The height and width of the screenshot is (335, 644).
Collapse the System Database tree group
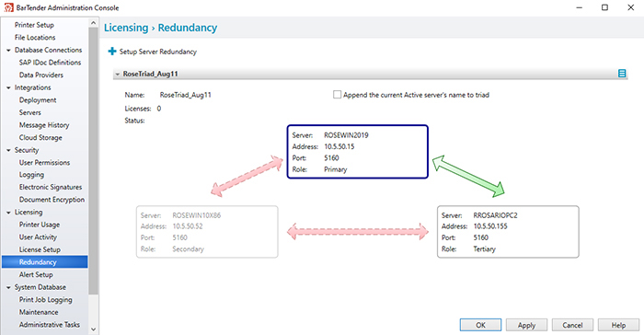(x=8, y=287)
